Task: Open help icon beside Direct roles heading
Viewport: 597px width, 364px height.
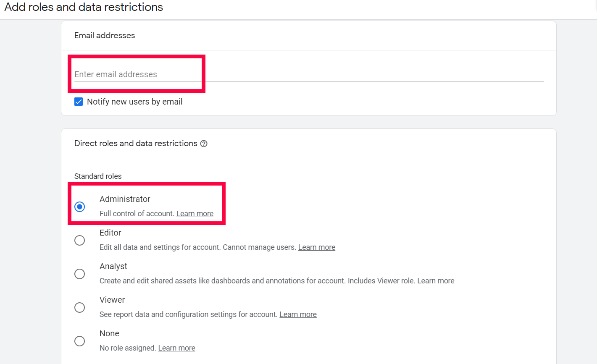Action: pos(204,144)
